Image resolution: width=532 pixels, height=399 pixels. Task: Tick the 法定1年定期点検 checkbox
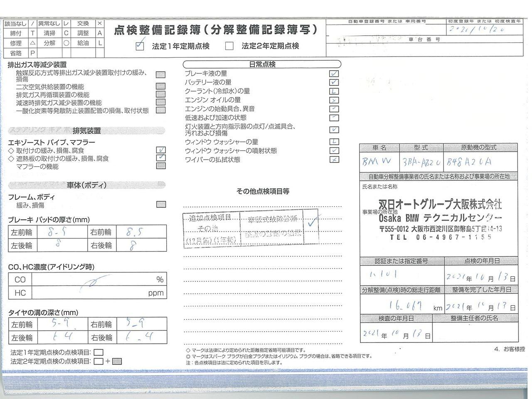[x=140, y=46]
